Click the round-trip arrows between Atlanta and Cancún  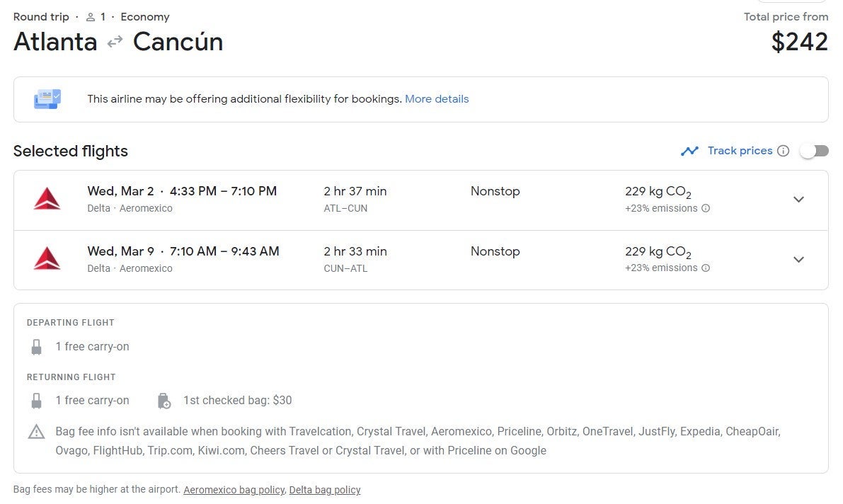tap(115, 42)
